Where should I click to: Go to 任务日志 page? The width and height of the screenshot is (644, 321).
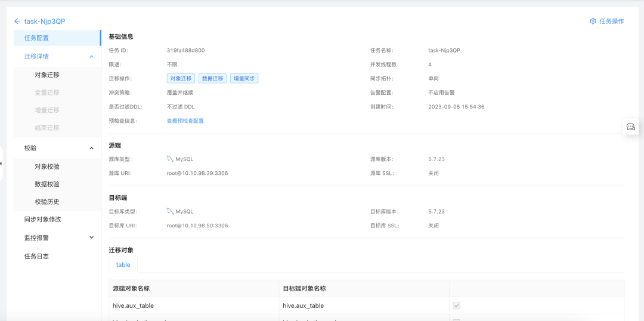(x=57, y=256)
